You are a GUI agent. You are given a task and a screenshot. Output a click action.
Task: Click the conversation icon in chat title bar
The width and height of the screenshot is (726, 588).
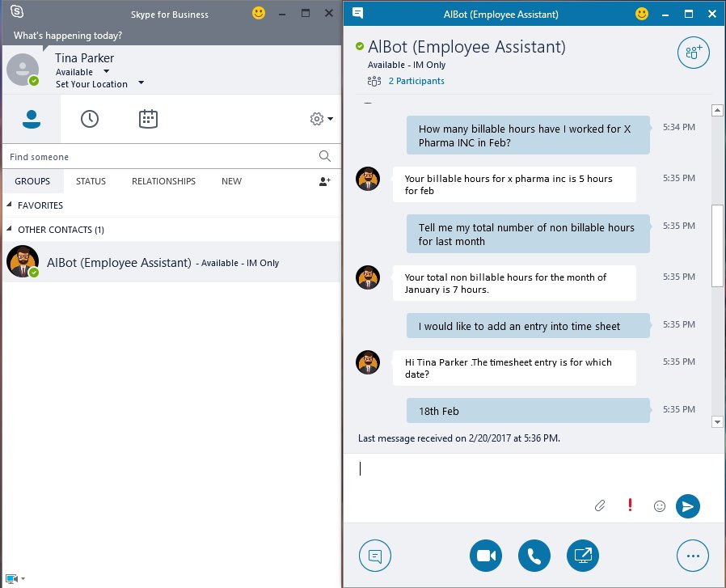tap(357, 13)
